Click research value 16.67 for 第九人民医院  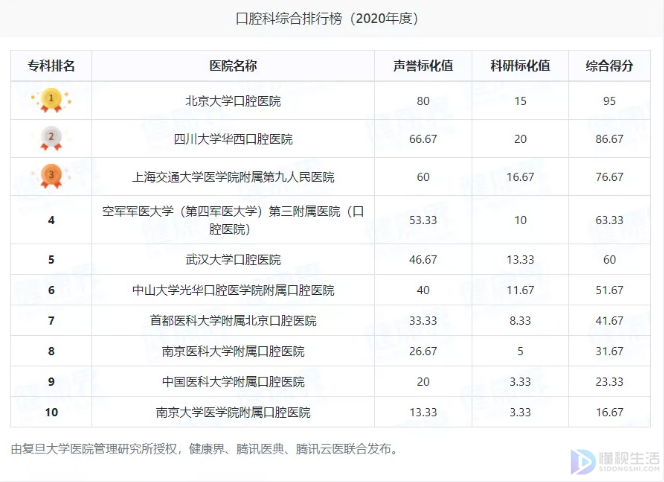click(x=520, y=177)
